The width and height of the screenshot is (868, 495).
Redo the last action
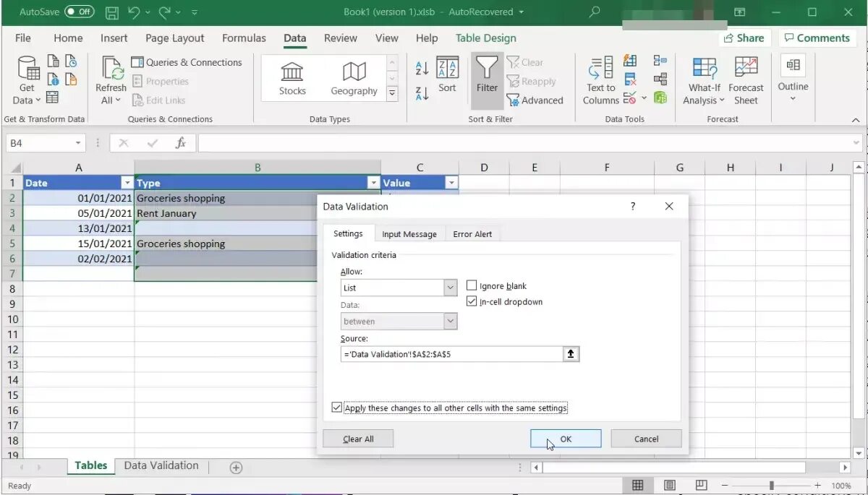point(164,12)
